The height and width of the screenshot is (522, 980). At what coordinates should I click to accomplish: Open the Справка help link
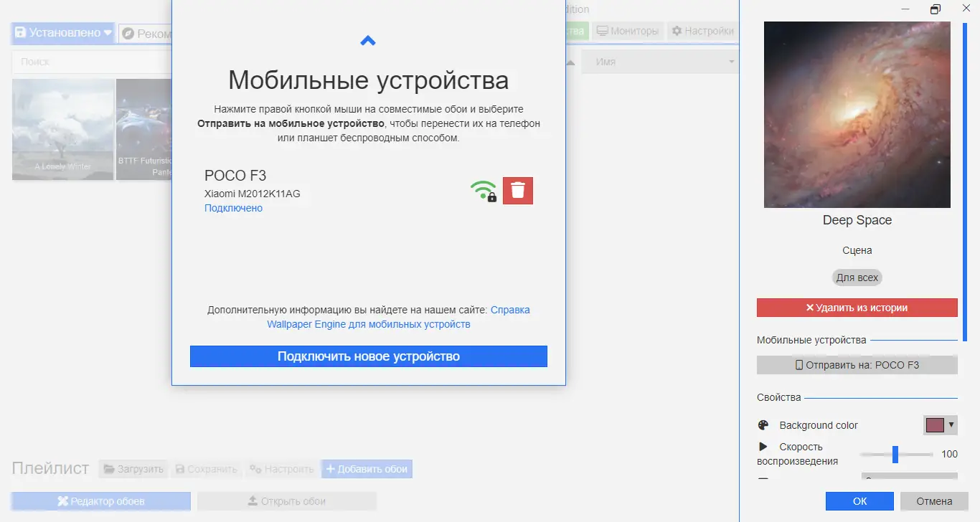tap(509, 309)
